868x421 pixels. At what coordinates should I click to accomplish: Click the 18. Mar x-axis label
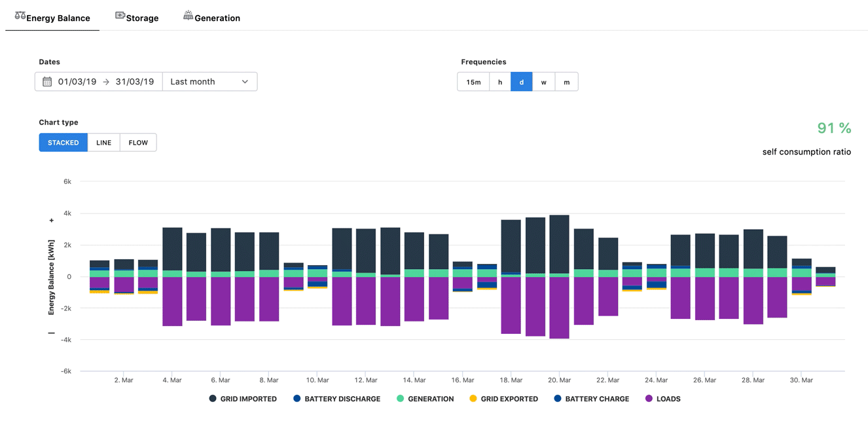pyautogui.click(x=511, y=380)
